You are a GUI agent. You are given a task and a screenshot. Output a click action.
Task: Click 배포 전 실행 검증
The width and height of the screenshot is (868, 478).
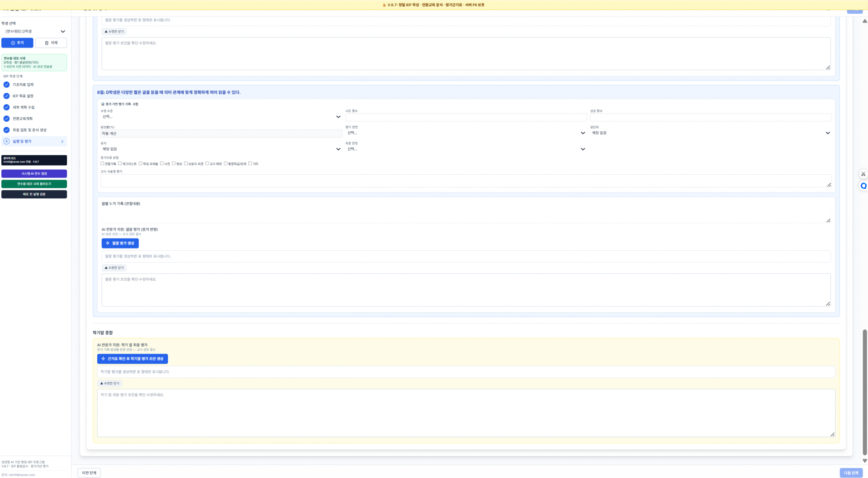(x=34, y=194)
